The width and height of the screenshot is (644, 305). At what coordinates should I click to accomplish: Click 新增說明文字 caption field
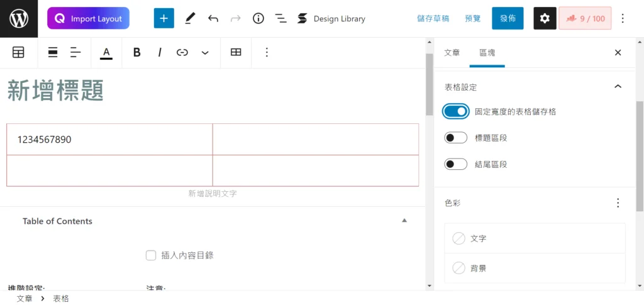coord(213,193)
